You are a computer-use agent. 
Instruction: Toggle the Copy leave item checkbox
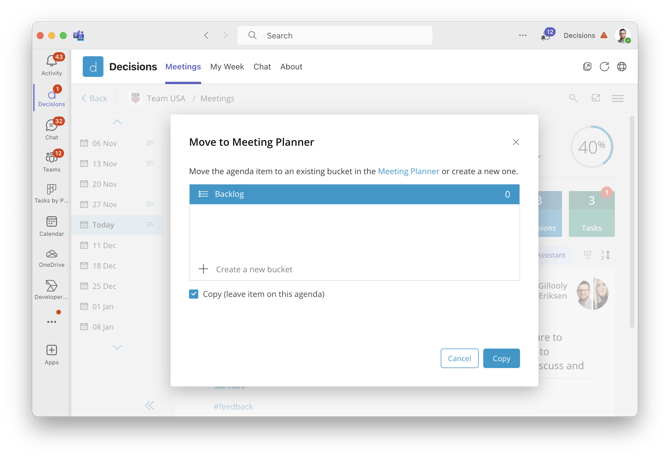(x=194, y=294)
